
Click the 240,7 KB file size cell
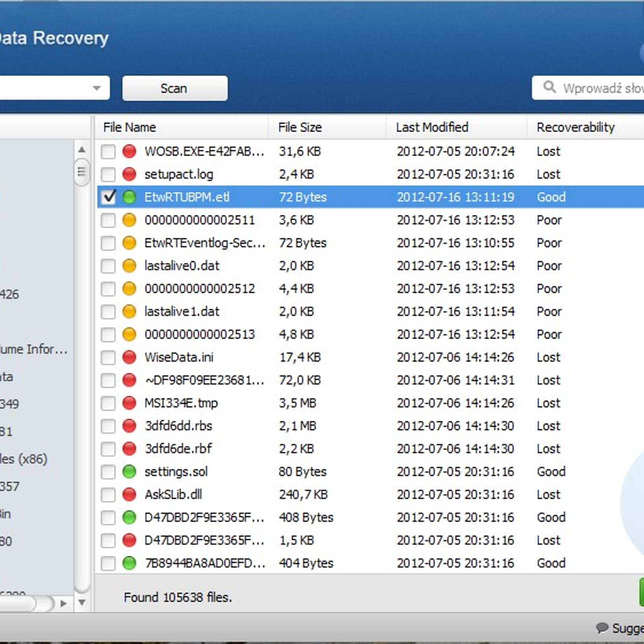(303, 494)
